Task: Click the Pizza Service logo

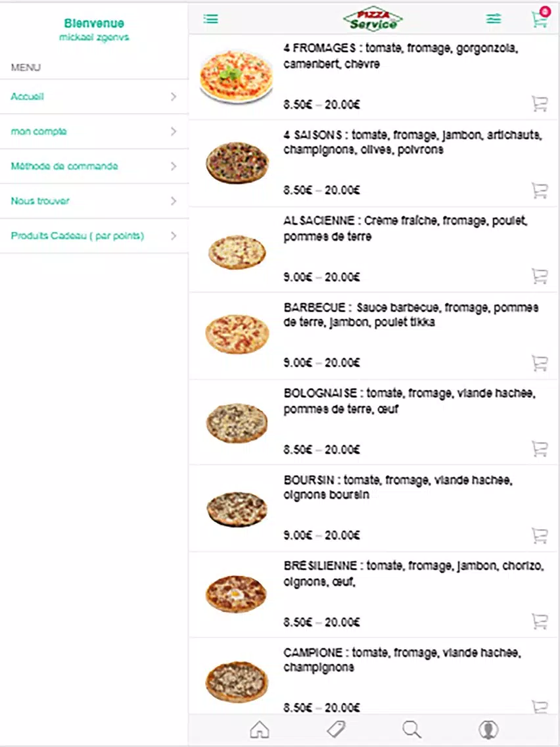Action: [x=373, y=19]
